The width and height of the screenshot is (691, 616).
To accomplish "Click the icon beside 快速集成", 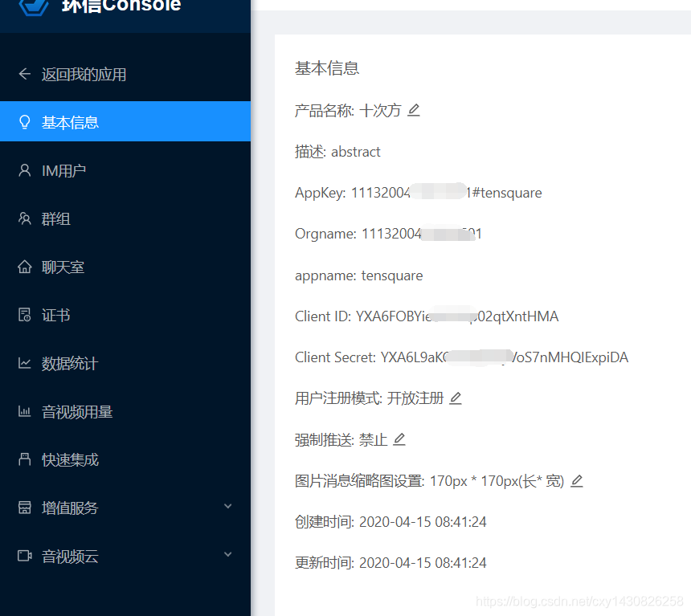I will [x=25, y=459].
